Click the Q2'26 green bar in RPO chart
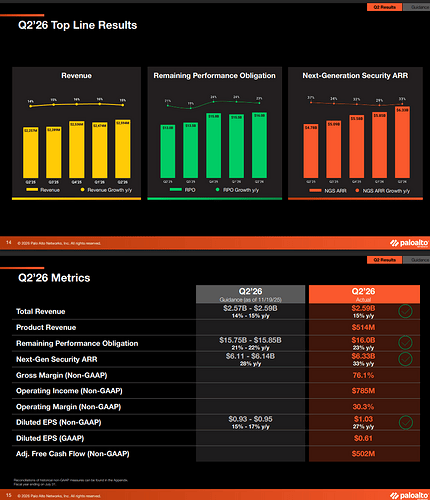The height and width of the screenshot is (500, 430). 259,145
